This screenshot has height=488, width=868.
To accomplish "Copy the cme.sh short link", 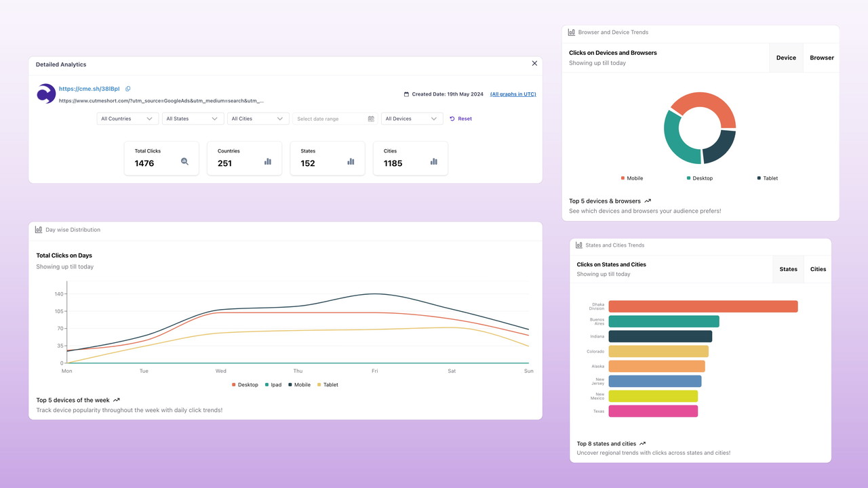I will [x=128, y=89].
